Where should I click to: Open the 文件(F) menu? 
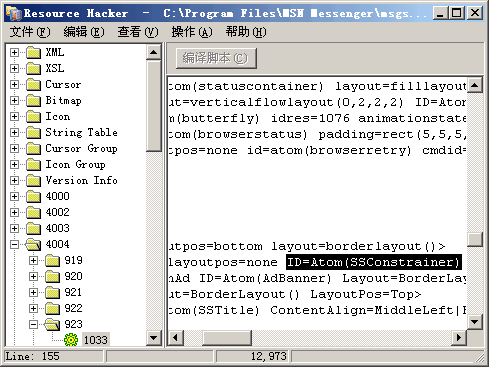click(x=30, y=32)
